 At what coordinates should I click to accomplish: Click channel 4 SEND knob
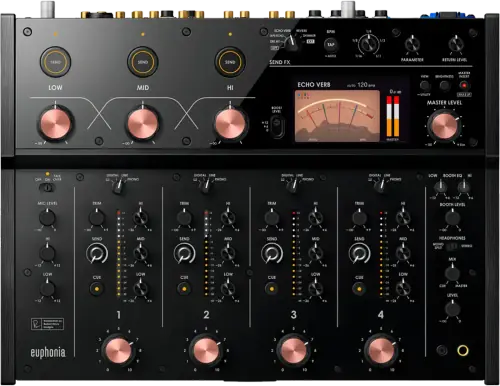coord(359,254)
